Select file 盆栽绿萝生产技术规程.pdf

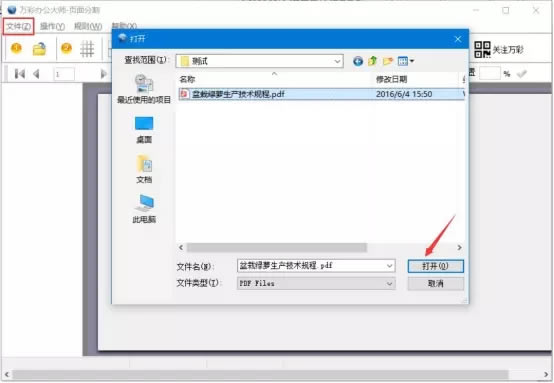[x=238, y=94]
